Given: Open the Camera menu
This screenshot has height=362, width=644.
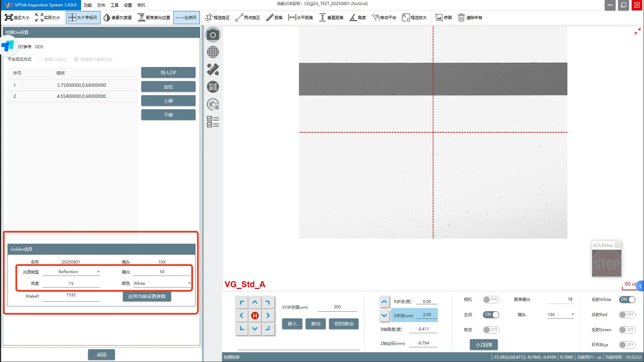Looking at the screenshot, I should 141,5.
